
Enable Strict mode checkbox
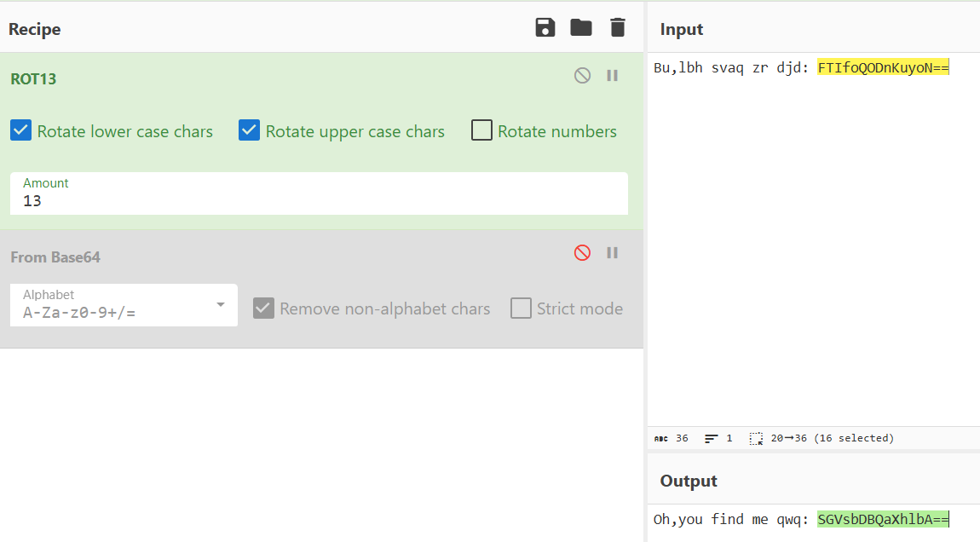click(521, 308)
